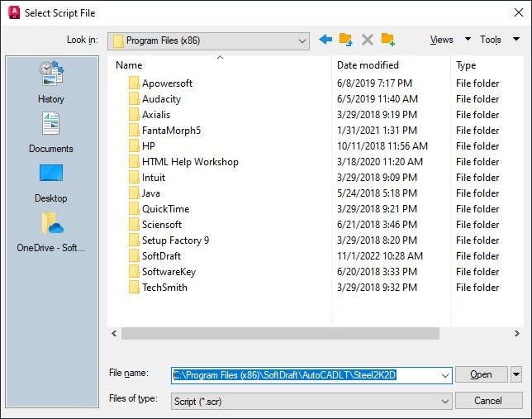This screenshot has height=419, width=532.
Task: Select Setup Factory 9 folder name
Action: [x=175, y=240]
